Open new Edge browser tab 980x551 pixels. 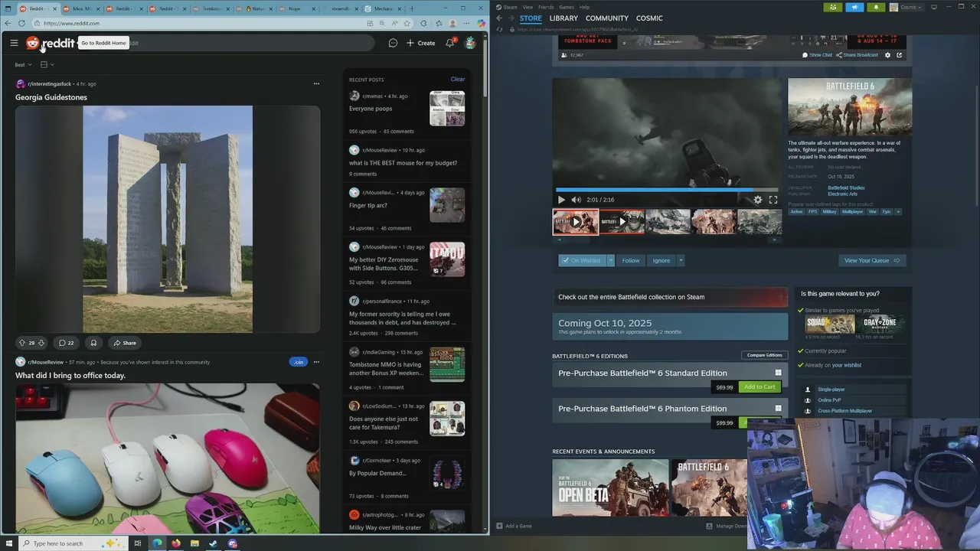(x=412, y=8)
